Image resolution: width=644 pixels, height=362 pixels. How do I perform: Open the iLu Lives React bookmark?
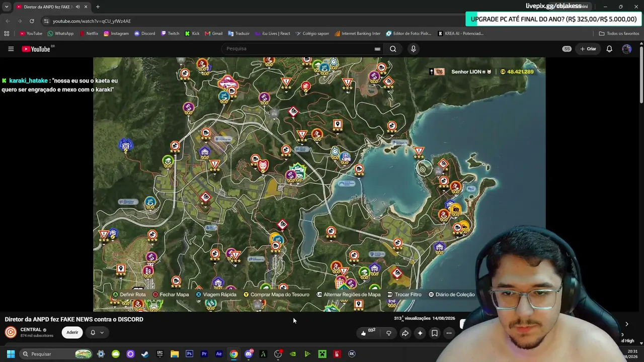pos(272,34)
